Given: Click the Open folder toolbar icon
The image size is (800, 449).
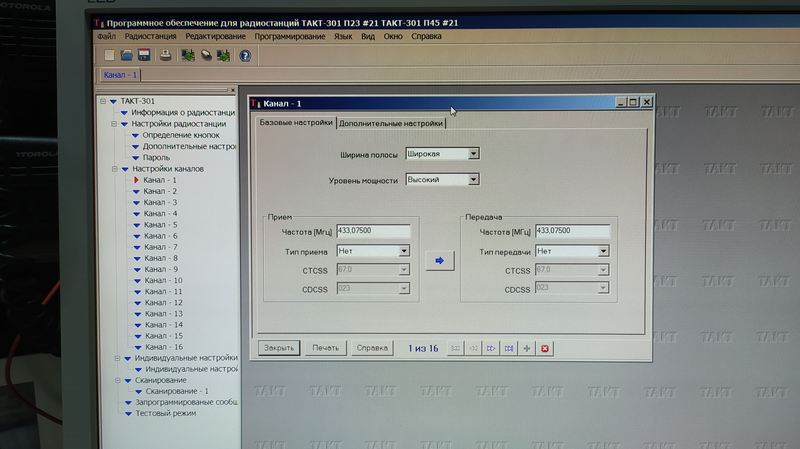Looking at the screenshot, I should point(127,55).
